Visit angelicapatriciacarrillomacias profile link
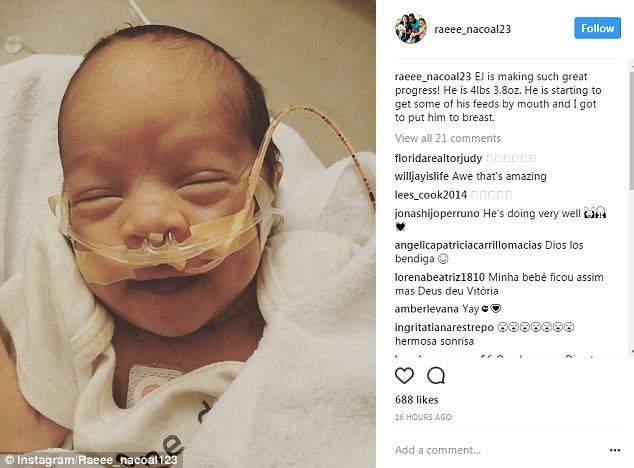The height and width of the screenshot is (468, 634). click(x=468, y=245)
